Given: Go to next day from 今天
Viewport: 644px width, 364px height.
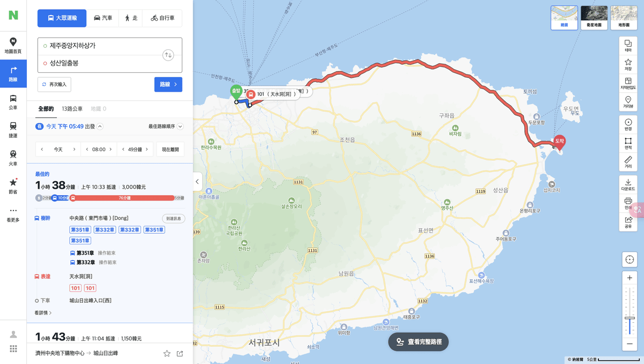Looking at the screenshot, I should (74, 150).
